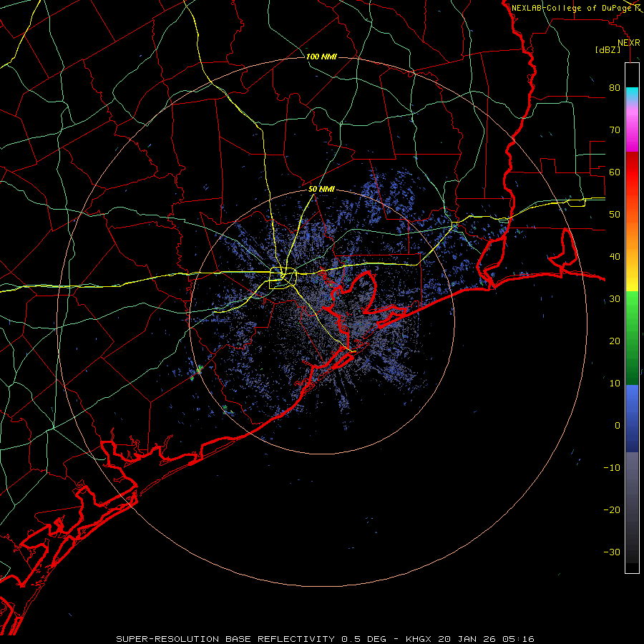The width and height of the screenshot is (644, 644).
Task: Select the -10 value on the dBZ scale
Action: [612, 468]
